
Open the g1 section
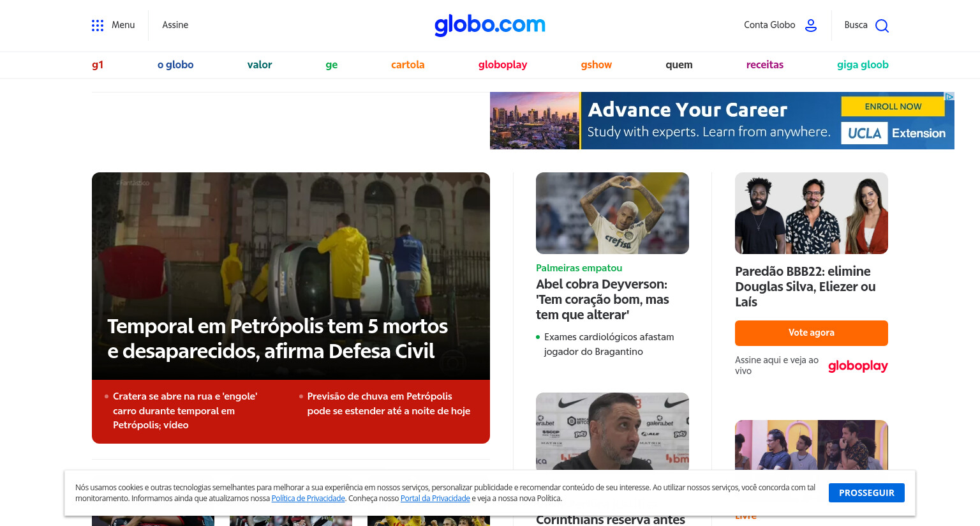[x=98, y=64]
